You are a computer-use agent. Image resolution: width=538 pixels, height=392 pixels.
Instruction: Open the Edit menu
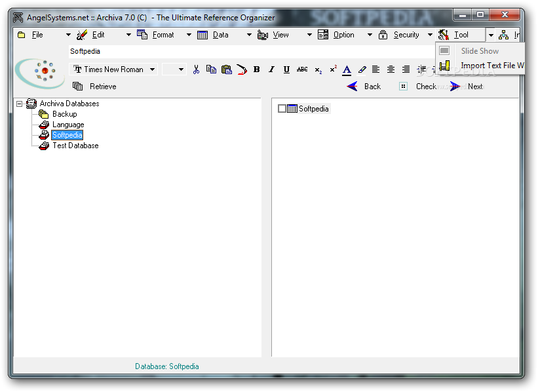(x=98, y=35)
